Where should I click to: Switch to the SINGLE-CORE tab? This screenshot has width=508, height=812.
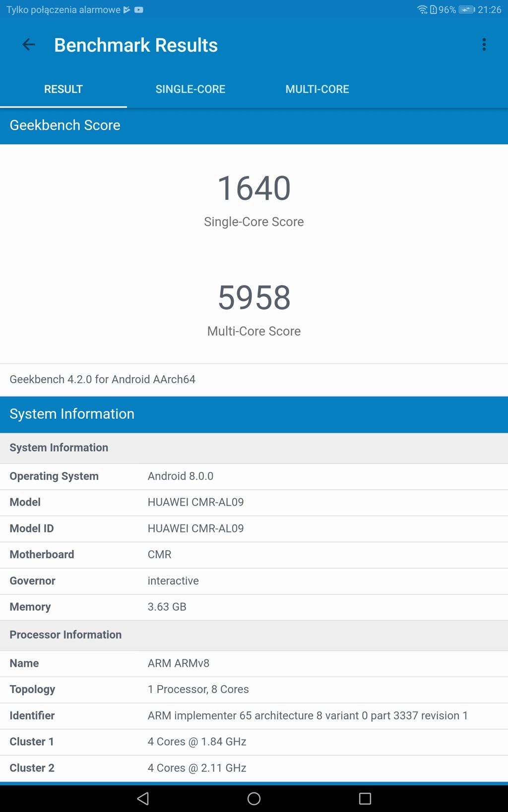click(190, 89)
